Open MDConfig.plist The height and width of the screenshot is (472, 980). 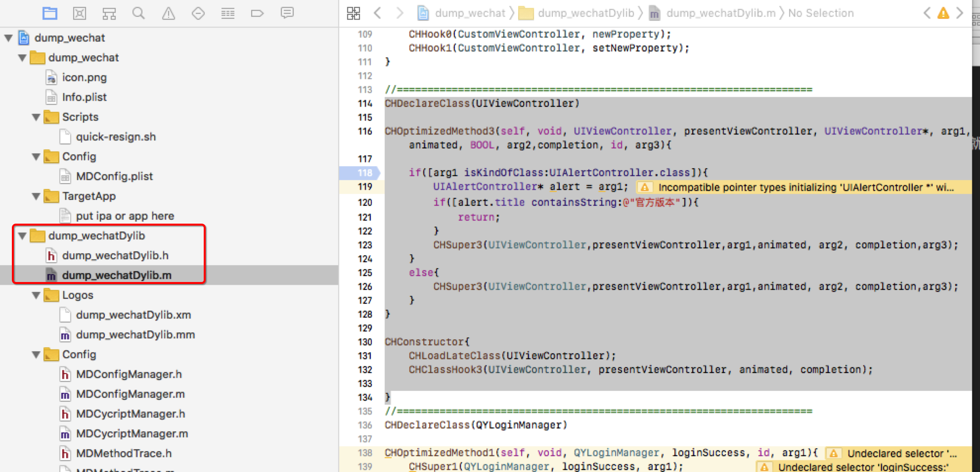[x=114, y=177]
